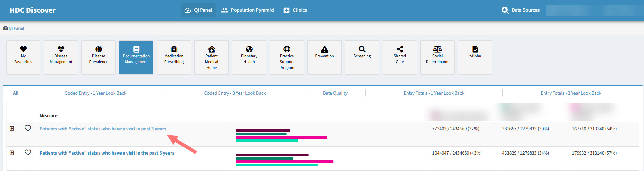The height and width of the screenshot is (171, 644).
Task: Open 'visit in past 3 years' measure link
Action: (103, 129)
